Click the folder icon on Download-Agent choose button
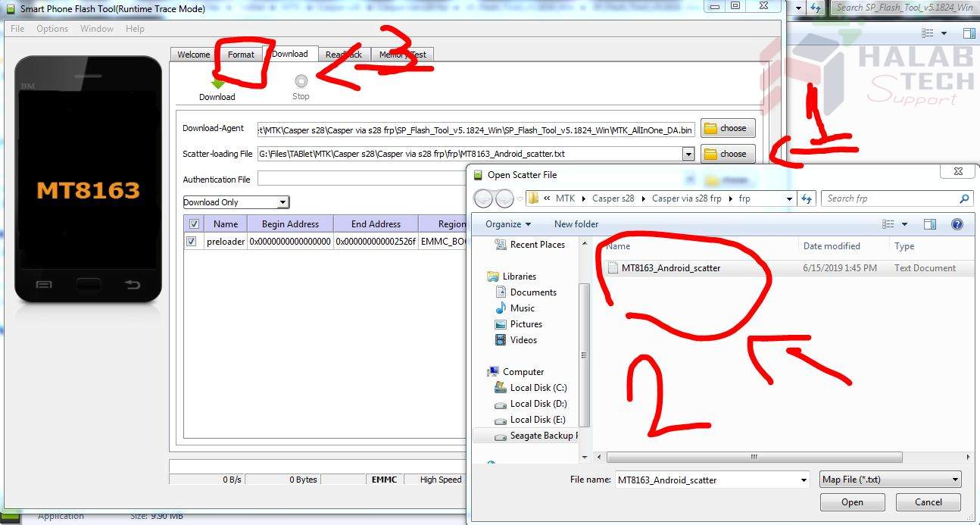This screenshot has width=980, height=525. click(x=710, y=128)
